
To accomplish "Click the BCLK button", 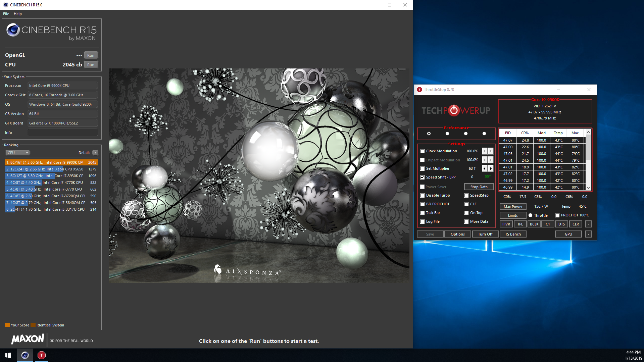I will (x=534, y=224).
